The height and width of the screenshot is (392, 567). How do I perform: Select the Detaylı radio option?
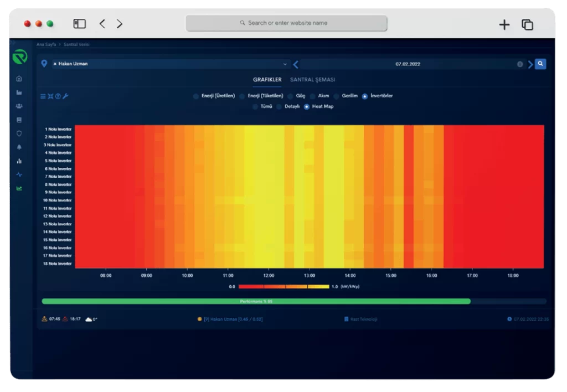[x=279, y=107]
